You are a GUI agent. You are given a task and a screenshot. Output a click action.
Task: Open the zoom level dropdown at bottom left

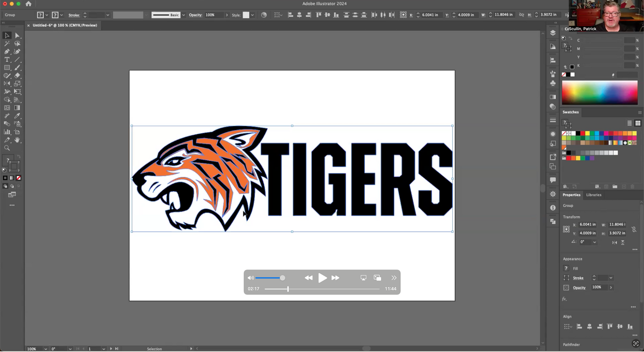(x=45, y=349)
